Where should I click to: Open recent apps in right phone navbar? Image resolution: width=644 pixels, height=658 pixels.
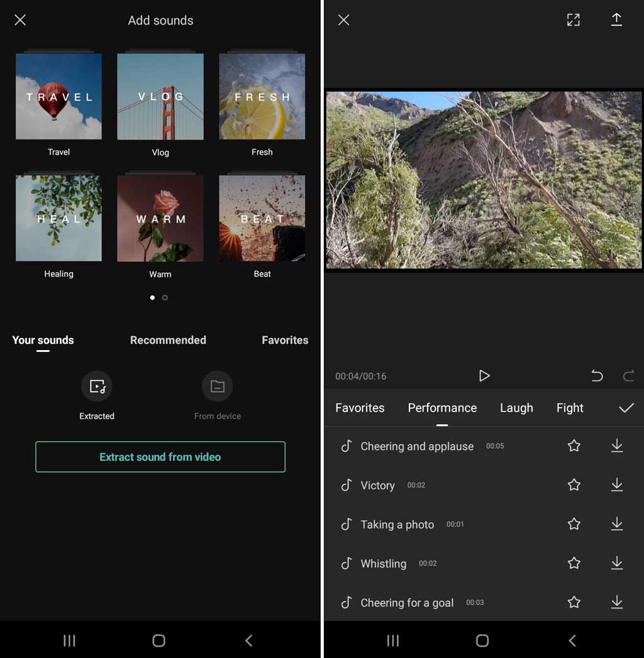point(393,641)
